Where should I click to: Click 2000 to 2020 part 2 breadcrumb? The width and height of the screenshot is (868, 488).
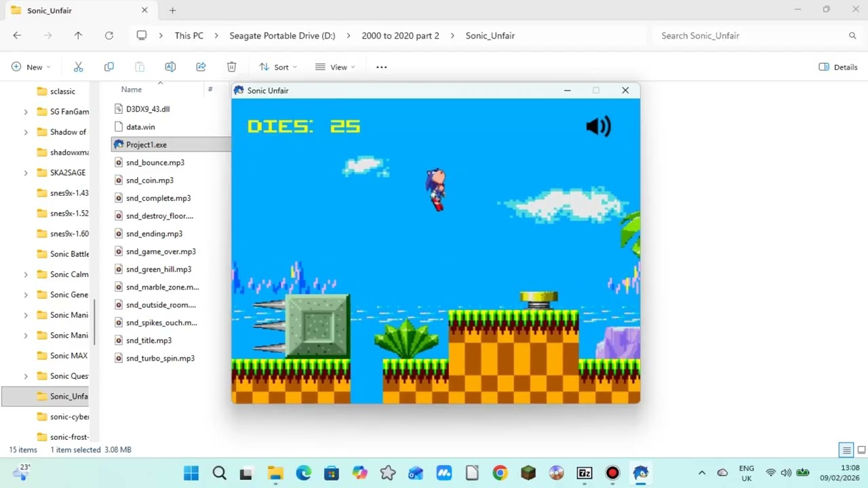(x=400, y=35)
